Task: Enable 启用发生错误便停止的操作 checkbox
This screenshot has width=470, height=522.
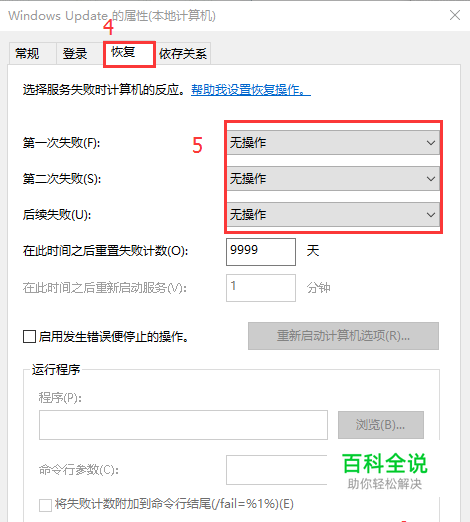Action: (x=29, y=336)
